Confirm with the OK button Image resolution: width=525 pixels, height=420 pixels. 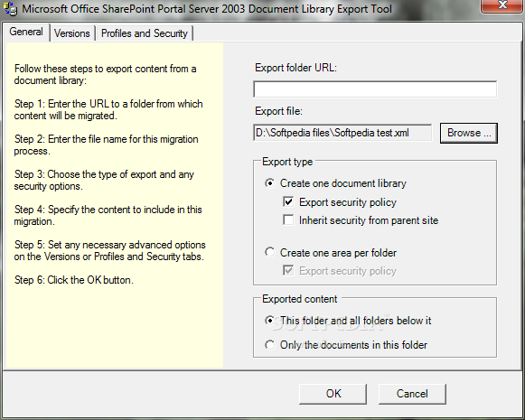(x=333, y=394)
